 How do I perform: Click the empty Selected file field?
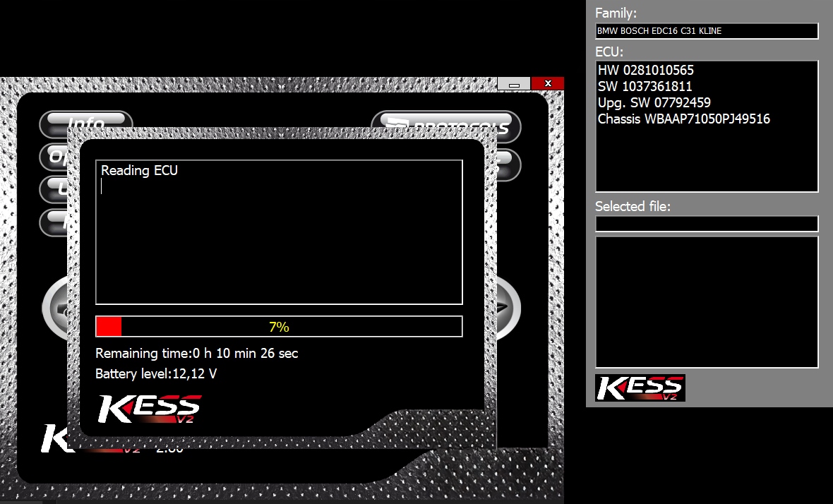click(x=707, y=224)
